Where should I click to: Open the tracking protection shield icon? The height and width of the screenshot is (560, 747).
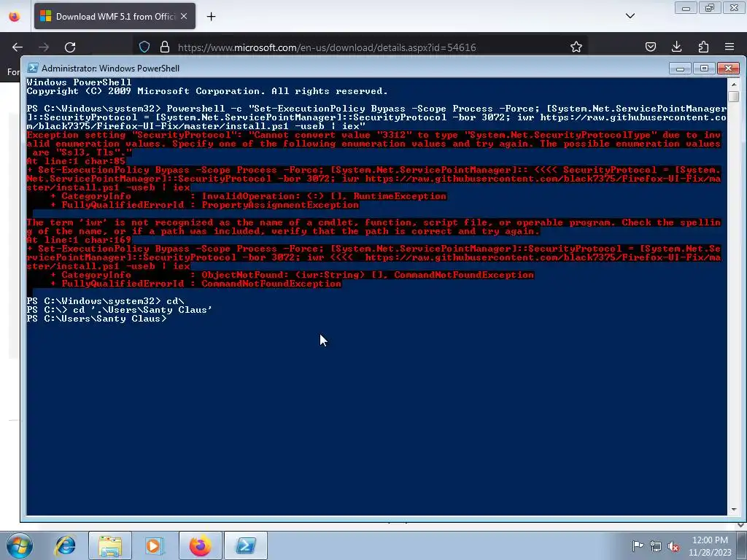144,47
